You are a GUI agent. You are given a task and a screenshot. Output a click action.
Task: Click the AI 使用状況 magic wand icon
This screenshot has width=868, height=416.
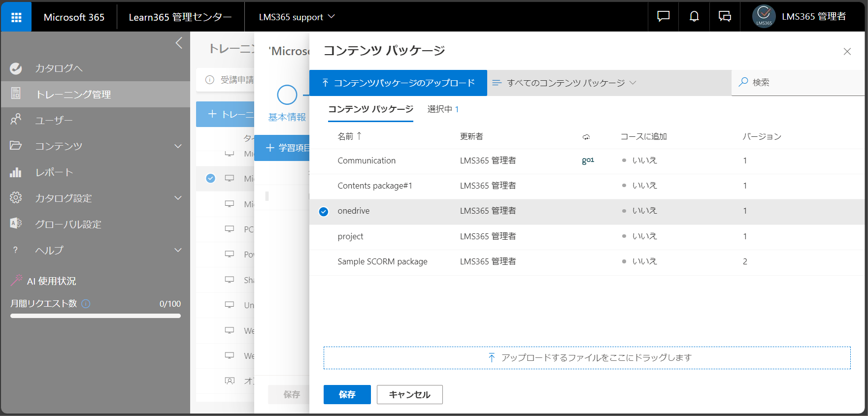click(17, 280)
